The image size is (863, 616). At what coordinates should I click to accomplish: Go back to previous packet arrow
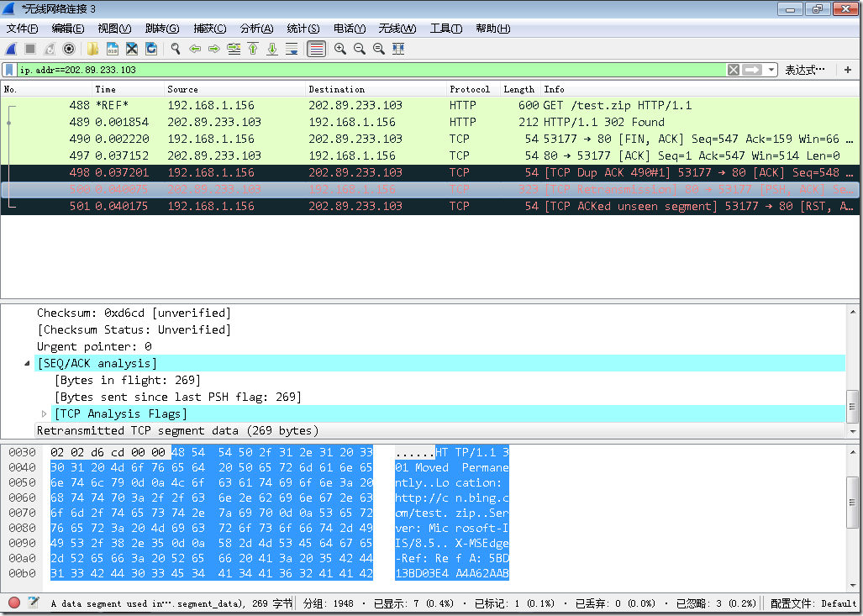(x=195, y=49)
